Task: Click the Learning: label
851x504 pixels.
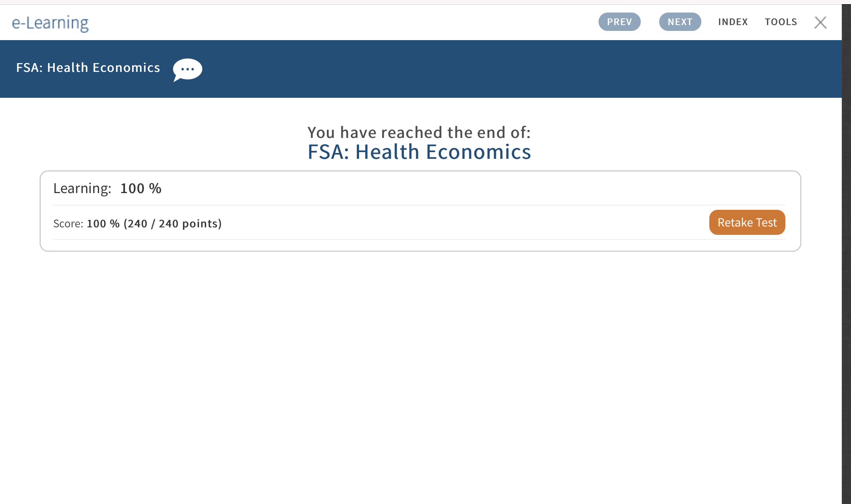Action: pyautogui.click(x=82, y=188)
